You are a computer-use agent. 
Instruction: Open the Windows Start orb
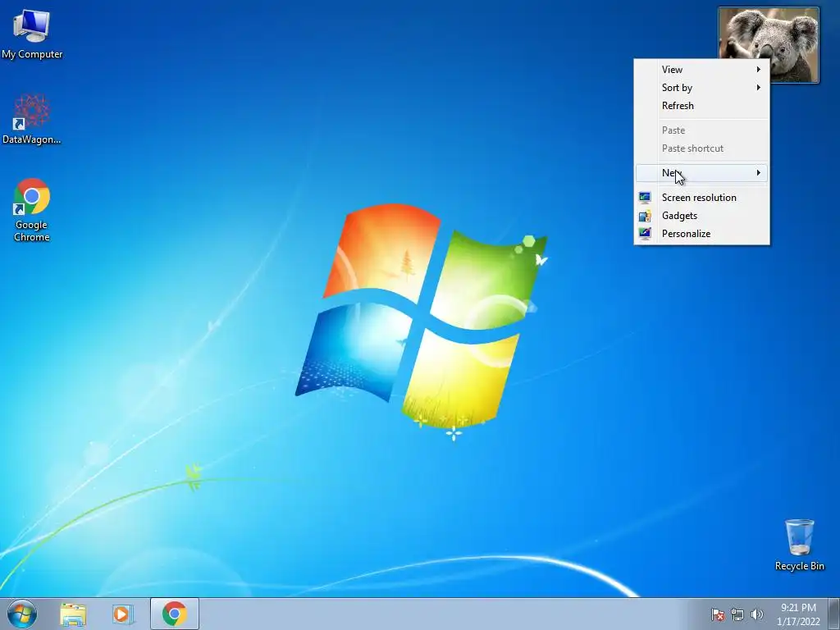coord(22,614)
